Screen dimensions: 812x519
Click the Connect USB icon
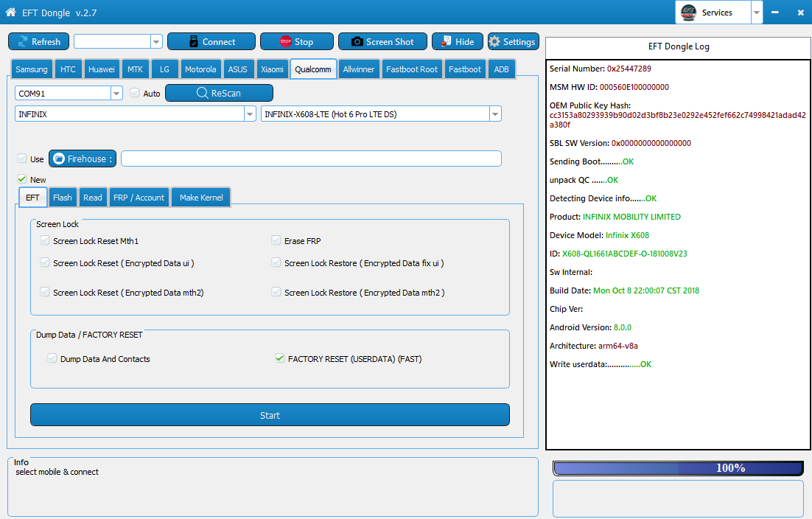[x=194, y=42]
